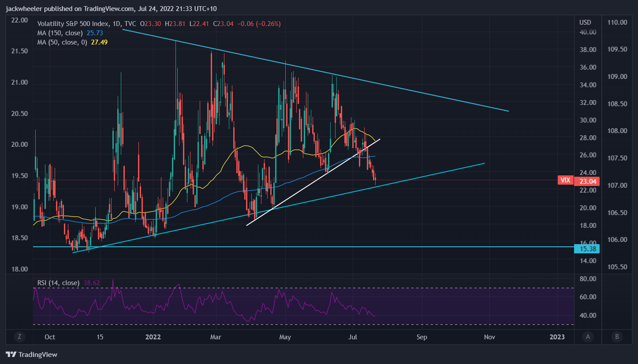
Task: Click the Oct label on time axis
Action: pyautogui.click(x=50, y=337)
